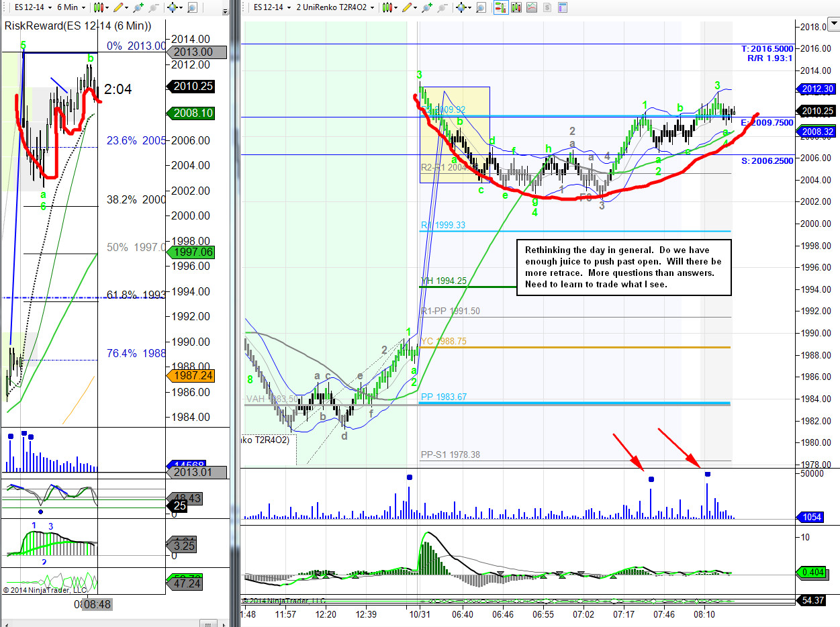Expand the 6 Min chart toolbar overflow
This screenshot has width=840, height=627.
[x=226, y=12]
